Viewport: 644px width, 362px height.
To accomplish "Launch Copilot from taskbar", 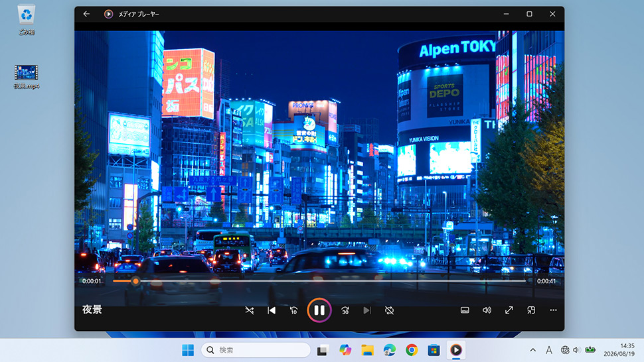I will click(345, 350).
